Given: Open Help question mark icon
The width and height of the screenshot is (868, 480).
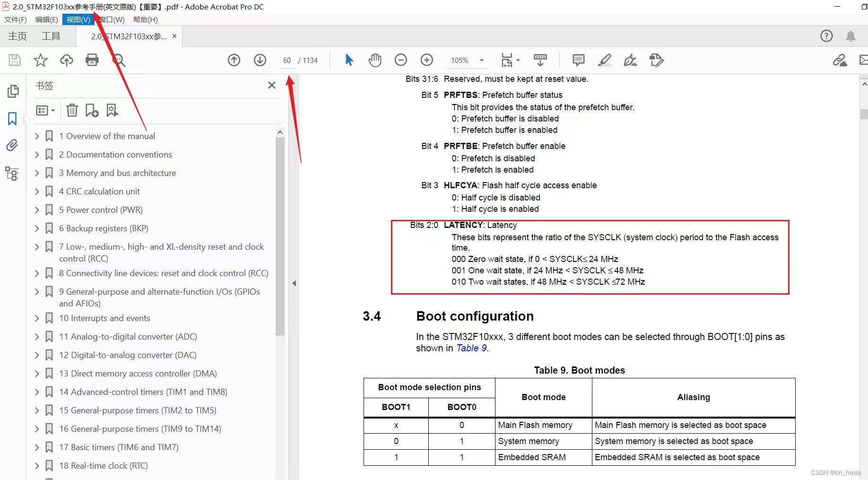Looking at the screenshot, I should [826, 36].
